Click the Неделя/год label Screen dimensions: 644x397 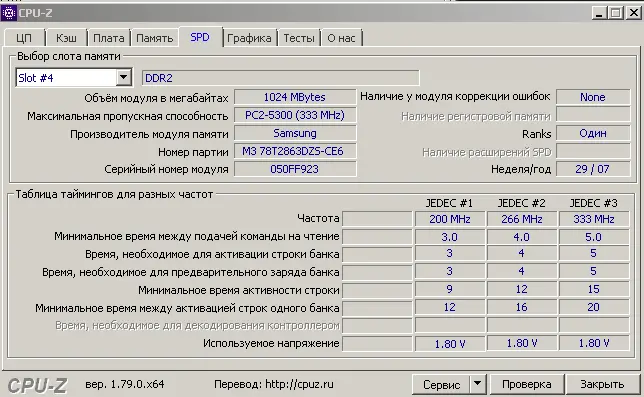click(x=521, y=169)
